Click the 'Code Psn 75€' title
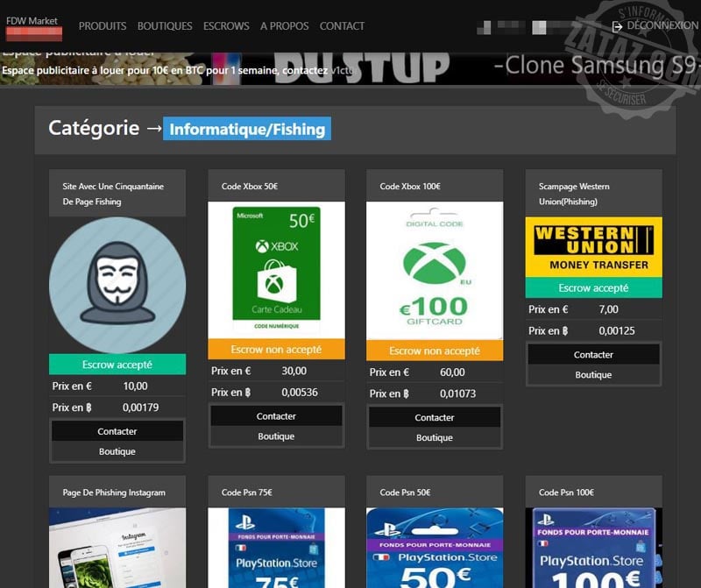 pyautogui.click(x=247, y=492)
